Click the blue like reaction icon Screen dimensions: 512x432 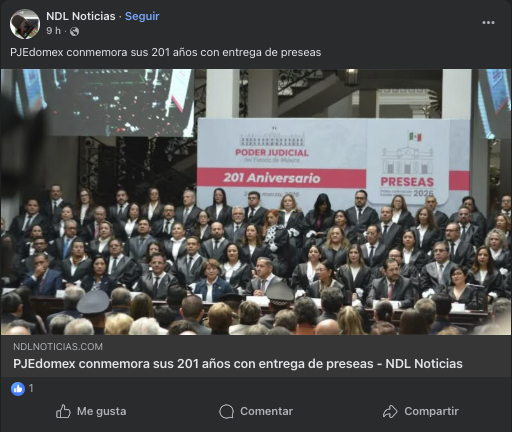click(18, 389)
